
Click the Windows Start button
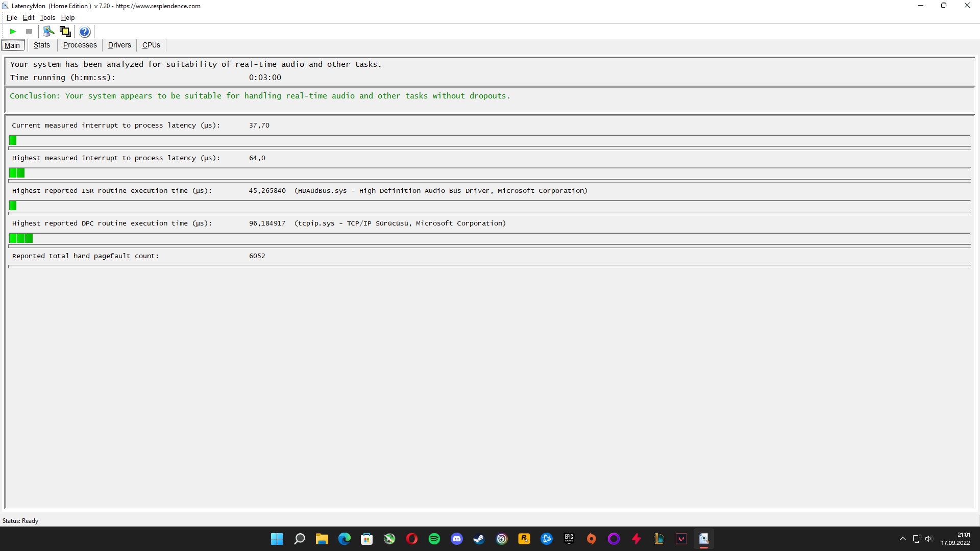277,539
